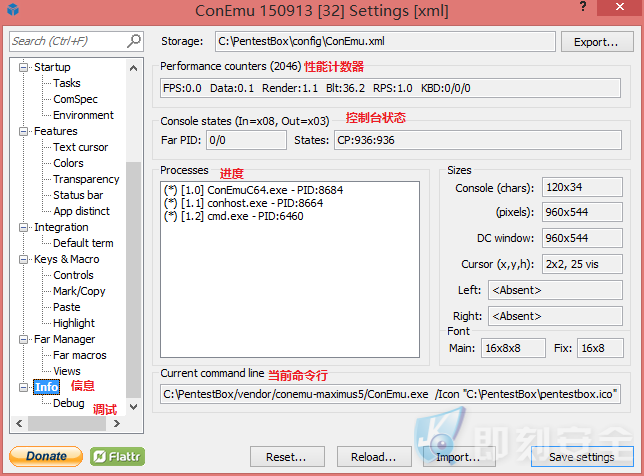Screen dimensions: 644x476
Task: Collapse the Integration tree node
Action: coord(24,227)
